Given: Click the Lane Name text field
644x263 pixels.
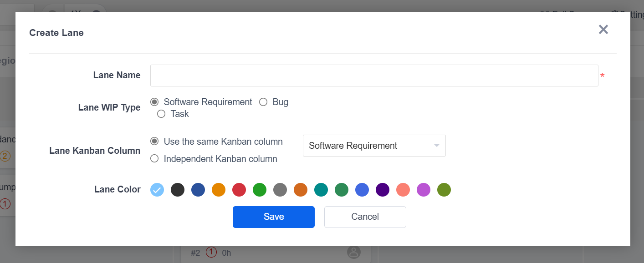Looking at the screenshot, I should click(x=373, y=76).
